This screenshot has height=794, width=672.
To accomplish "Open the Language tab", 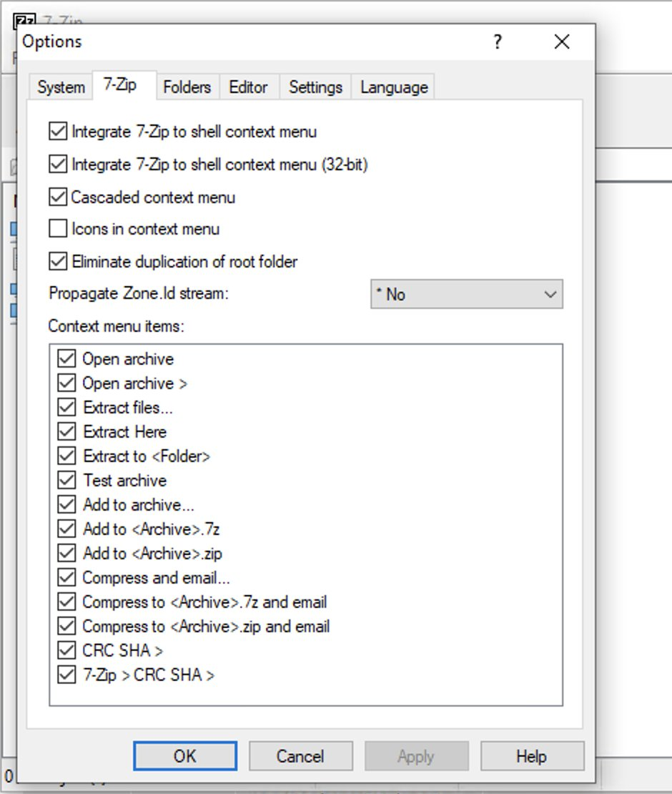I will [x=394, y=87].
